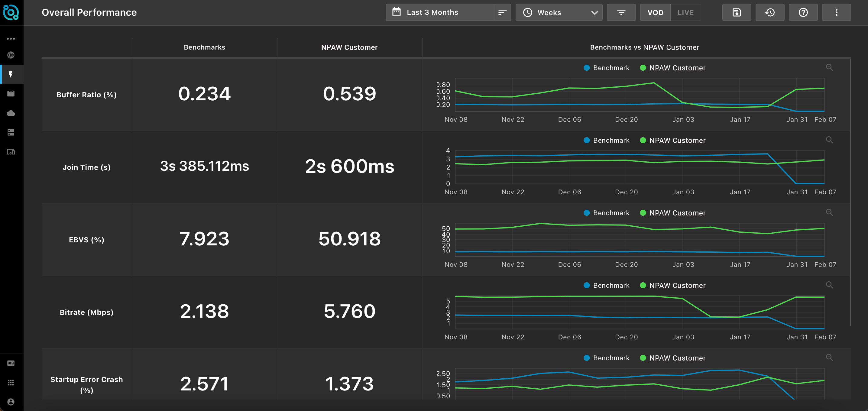The height and width of the screenshot is (411, 868).
Task: Open the Last 3 Months date range
Action: pyautogui.click(x=440, y=12)
